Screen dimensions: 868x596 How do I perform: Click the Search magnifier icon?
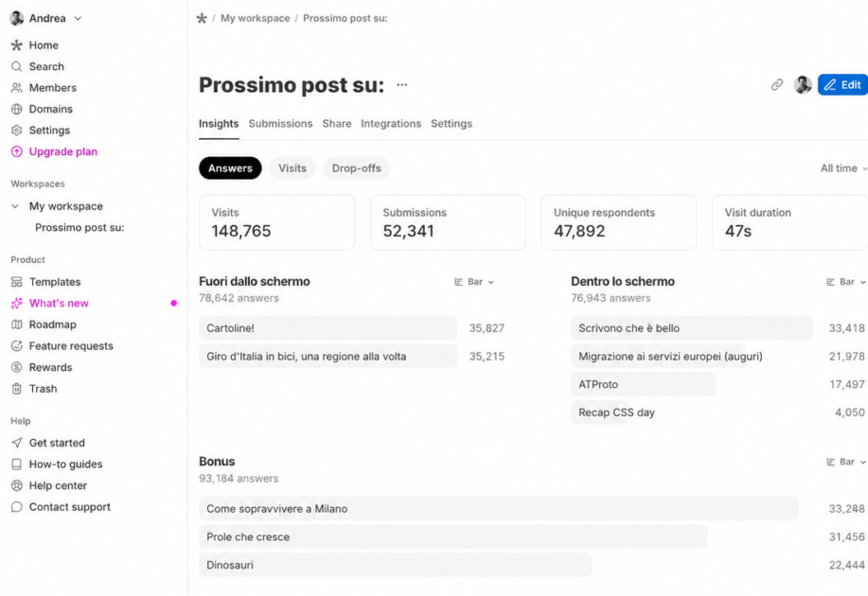[x=17, y=66]
